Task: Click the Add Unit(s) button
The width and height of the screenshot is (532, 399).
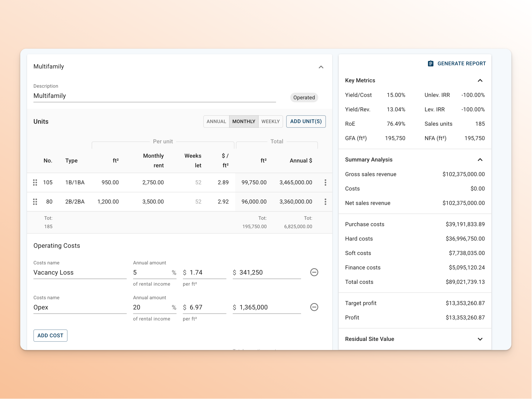Action: pyautogui.click(x=306, y=121)
